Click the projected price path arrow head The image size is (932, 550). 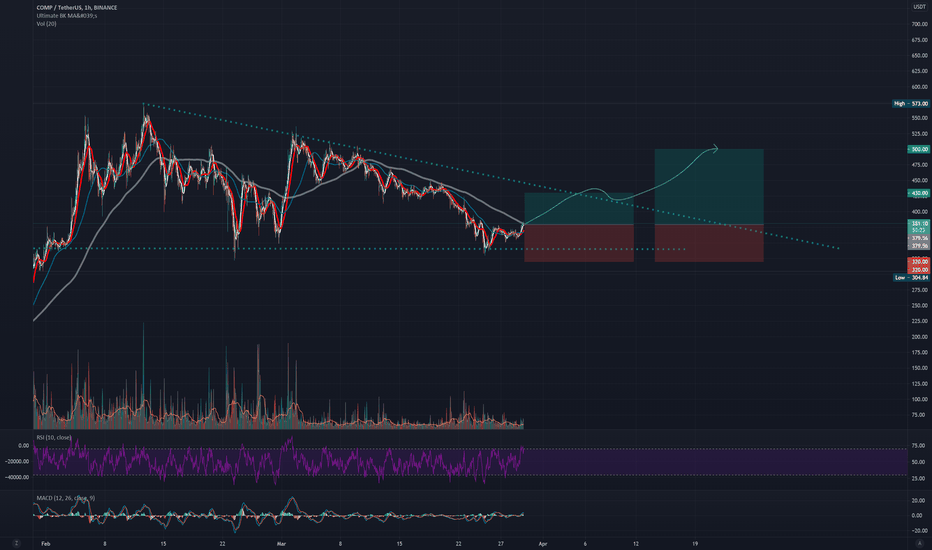click(x=715, y=149)
